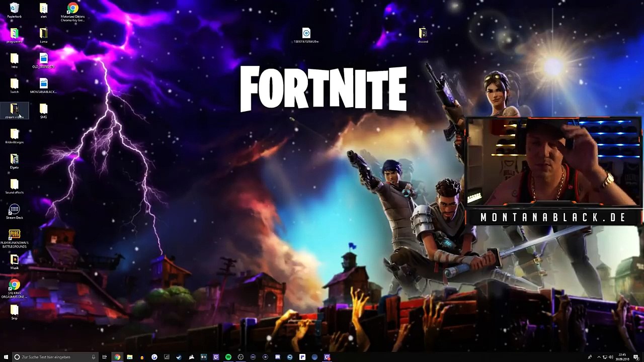Screen dimensions: 644x362
Task: Select the SMG folder icon
Action: tap(43, 111)
